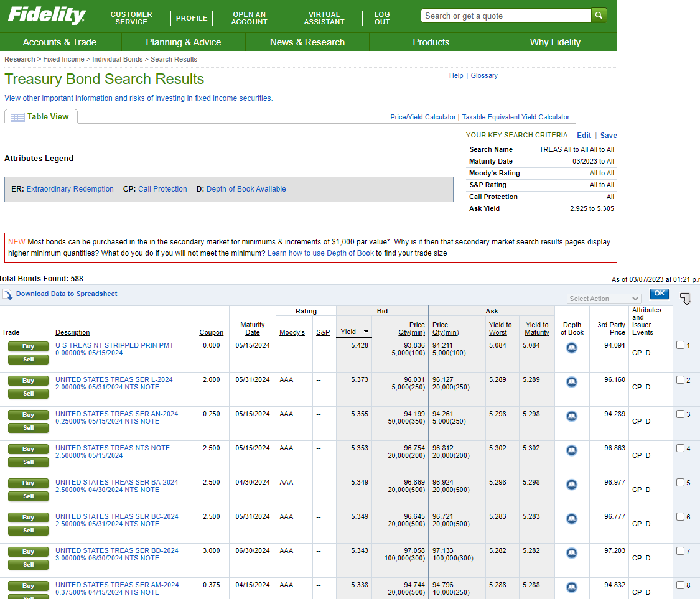
Task: Click the Bid Yield sort arrow
Action: (366, 332)
